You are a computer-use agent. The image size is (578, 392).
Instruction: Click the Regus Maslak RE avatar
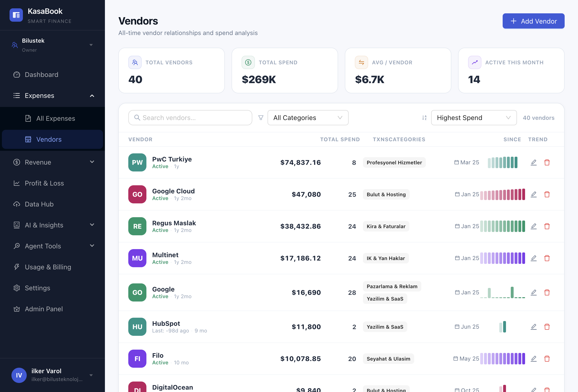click(137, 226)
